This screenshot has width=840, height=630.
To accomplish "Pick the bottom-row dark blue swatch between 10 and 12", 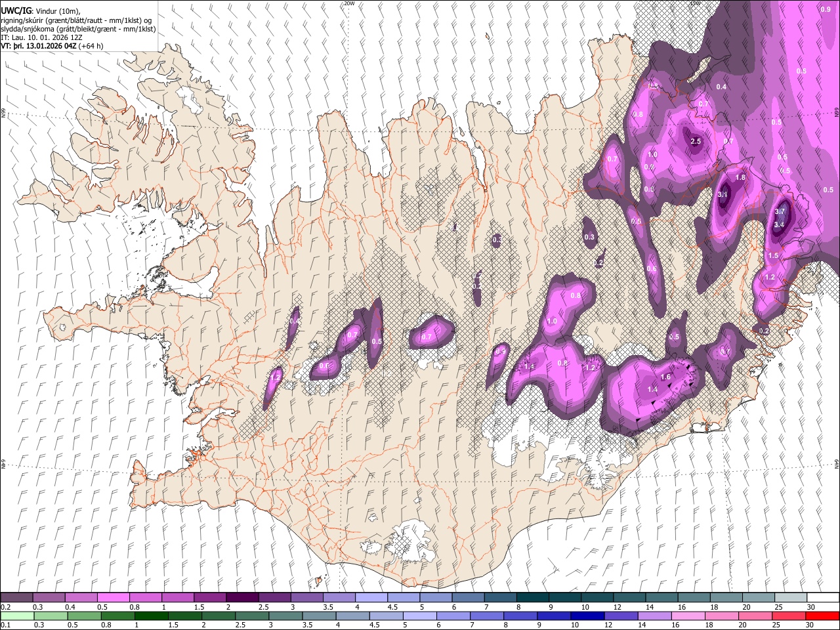I will click(587, 616).
